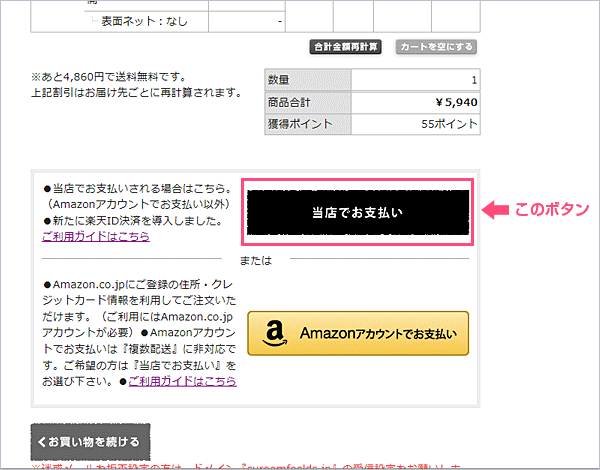Click the Amazon logo icon on yellow button

274,333
